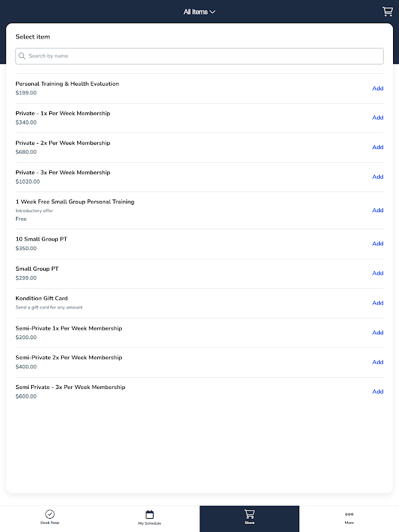399x532 pixels.
Task: Add Personal Training & Health Evaluation
Action: (378, 88)
